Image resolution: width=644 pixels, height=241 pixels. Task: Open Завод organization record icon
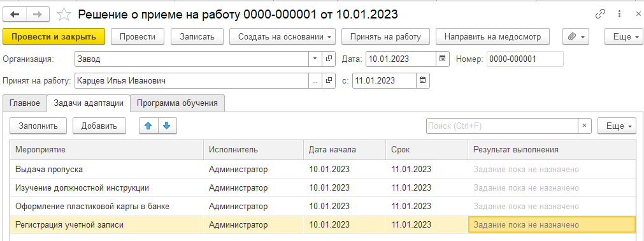tap(328, 59)
